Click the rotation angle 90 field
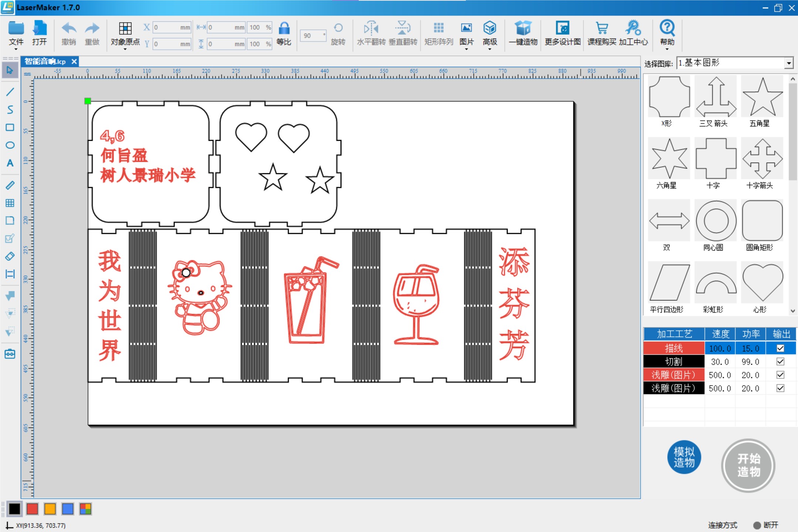The height and width of the screenshot is (532, 798). pyautogui.click(x=313, y=35)
